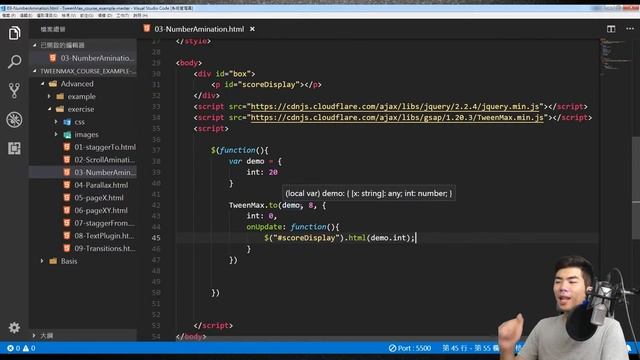Open the 編輯 (Edit) menu
Image resolution: width=640 pixels, height=360 pixels.
pos(26,16)
